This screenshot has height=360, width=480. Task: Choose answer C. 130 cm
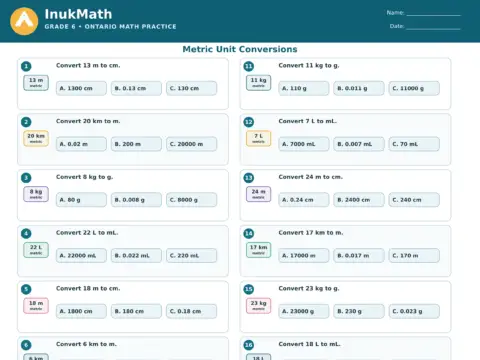pyautogui.click(x=191, y=88)
